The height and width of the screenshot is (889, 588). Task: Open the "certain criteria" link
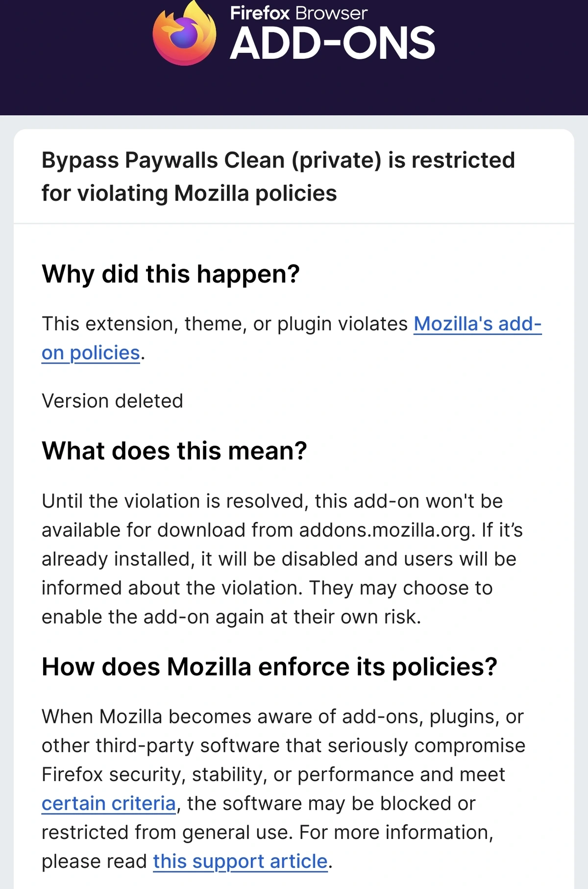pos(108,803)
